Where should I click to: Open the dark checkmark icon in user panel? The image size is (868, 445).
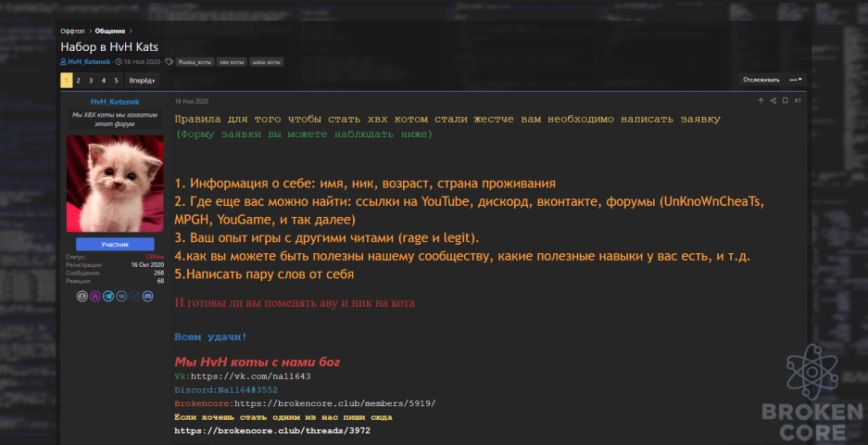click(x=134, y=297)
